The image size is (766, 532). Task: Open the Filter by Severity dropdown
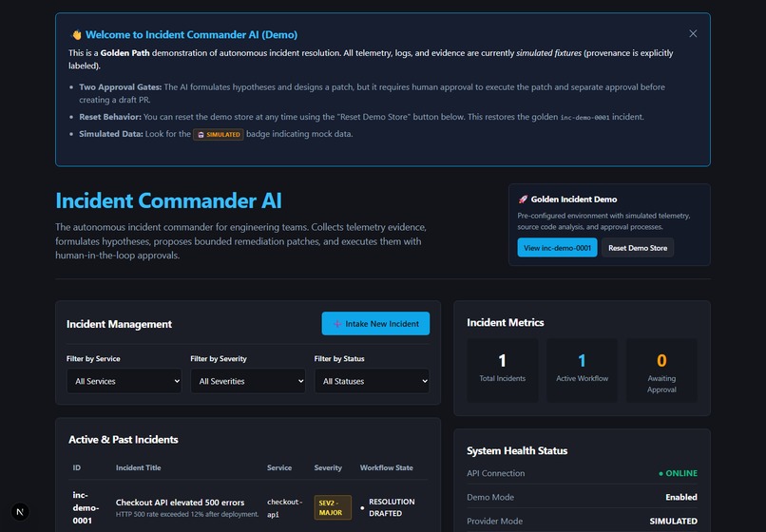point(248,381)
